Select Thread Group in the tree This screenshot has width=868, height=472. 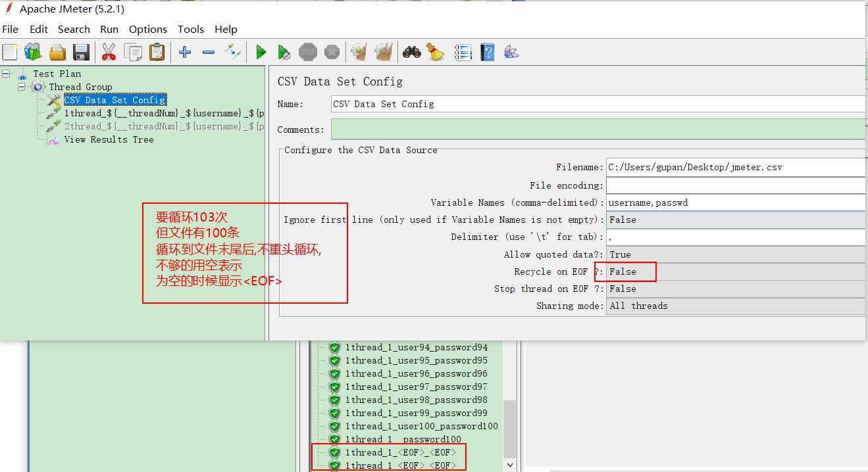[80, 87]
